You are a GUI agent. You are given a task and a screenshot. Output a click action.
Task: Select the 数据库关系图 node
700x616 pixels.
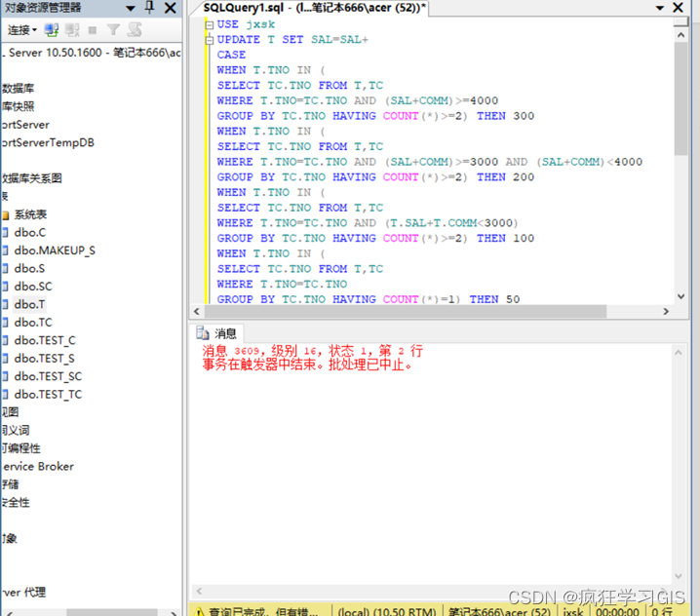[x=32, y=178]
